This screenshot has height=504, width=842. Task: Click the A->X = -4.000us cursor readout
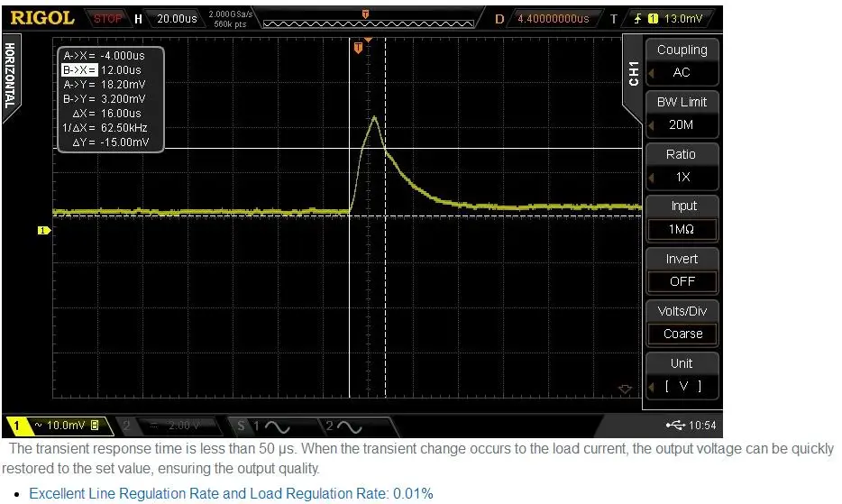point(104,55)
